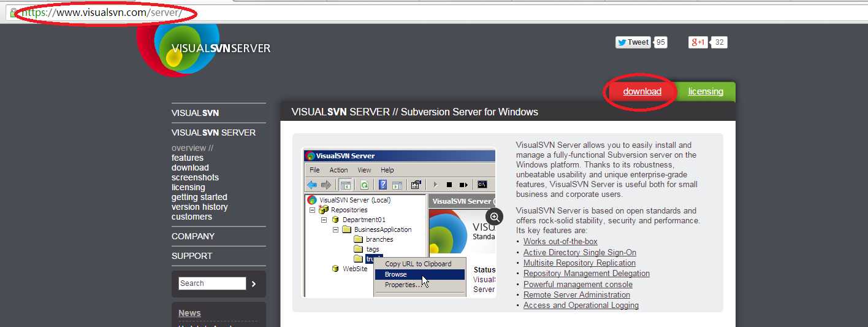Viewport: 868px width, 327px height.
Task: Click the Subversion Server for Windows heading
Action: [470, 112]
